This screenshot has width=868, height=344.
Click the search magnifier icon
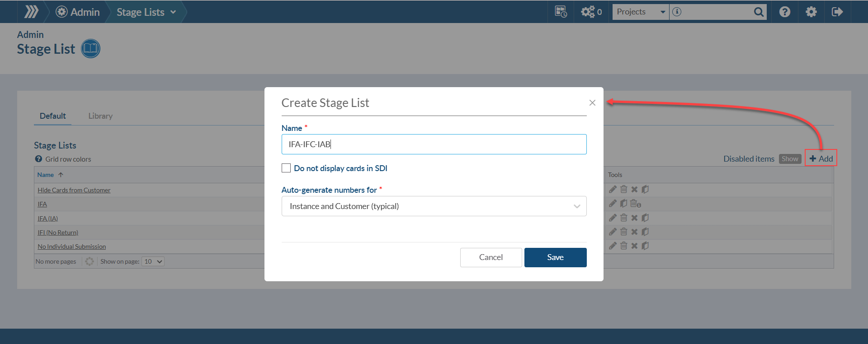click(759, 12)
